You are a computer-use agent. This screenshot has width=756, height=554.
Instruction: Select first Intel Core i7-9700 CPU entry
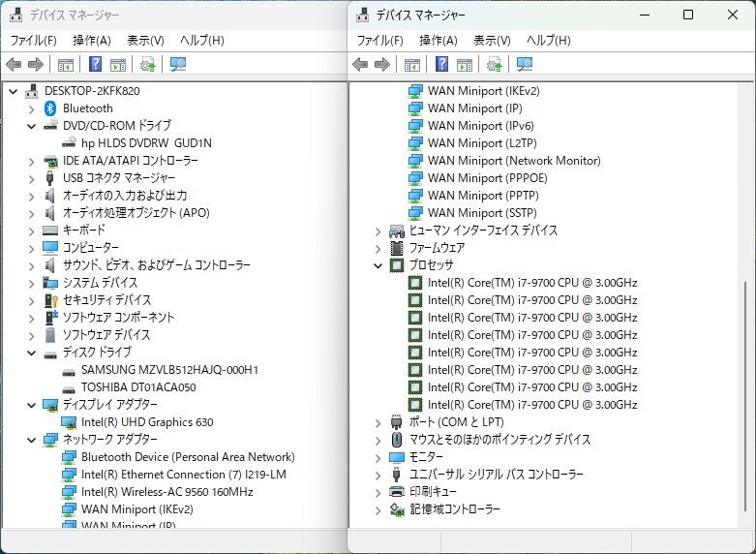(532, 283)
